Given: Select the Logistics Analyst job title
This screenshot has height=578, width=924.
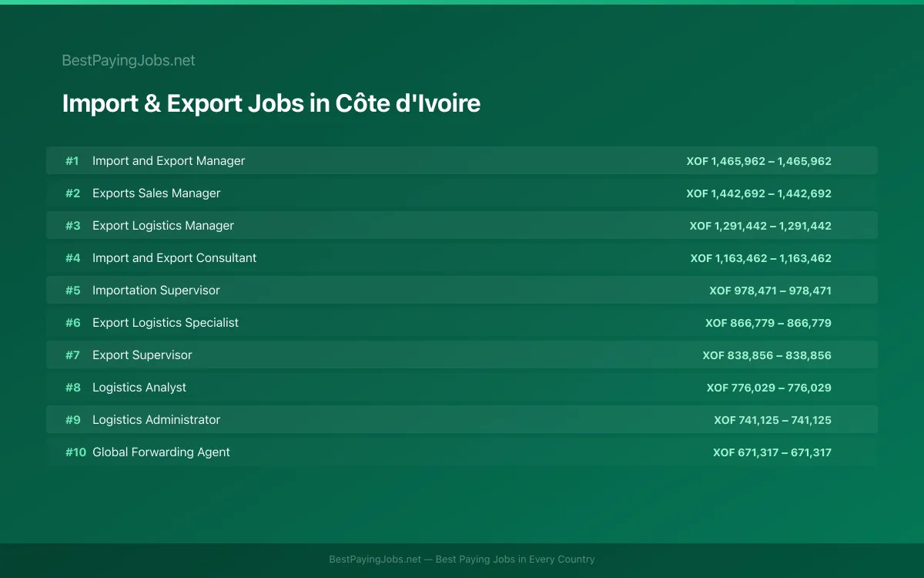Looking at the screenshot, I should [139, 388].
